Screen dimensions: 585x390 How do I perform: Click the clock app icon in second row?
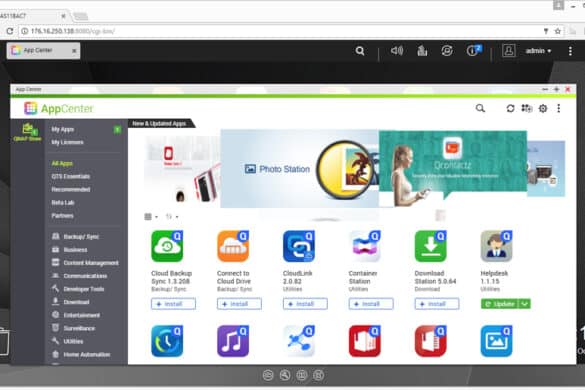click(x=167, y=341)
